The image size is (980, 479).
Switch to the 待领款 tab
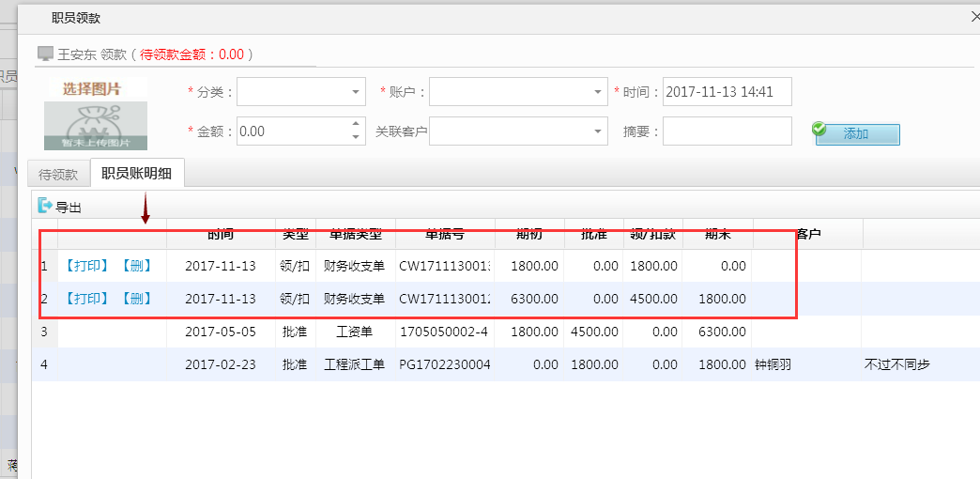(x=58, y=174)
